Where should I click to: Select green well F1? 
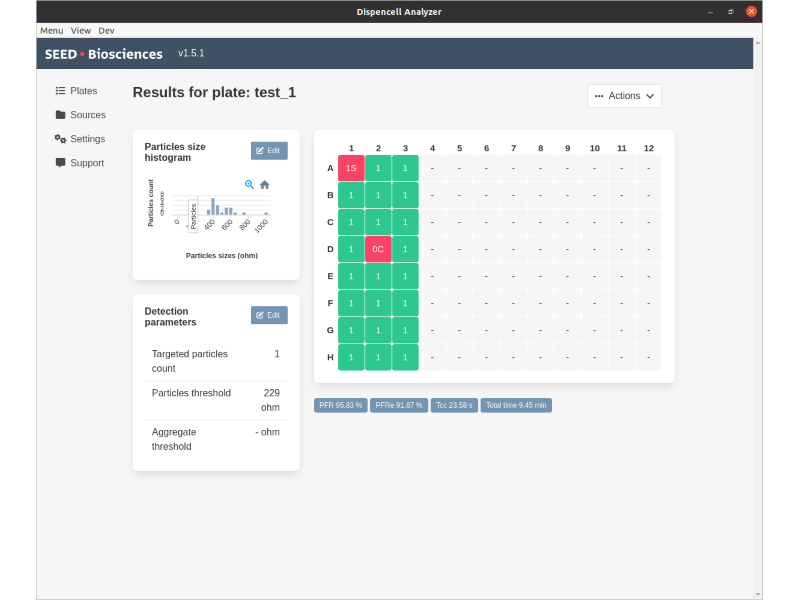coord(351,303)
